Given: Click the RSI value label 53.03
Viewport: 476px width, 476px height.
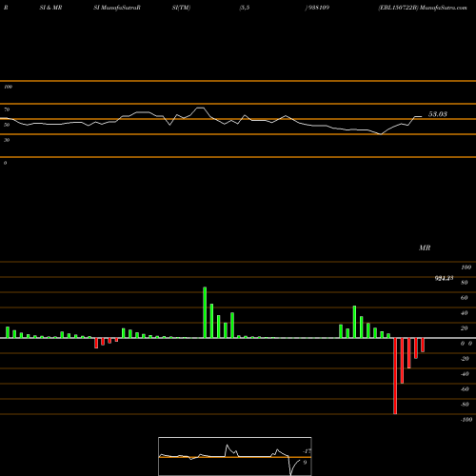Looking at the screenshot, I should [438, 114].
